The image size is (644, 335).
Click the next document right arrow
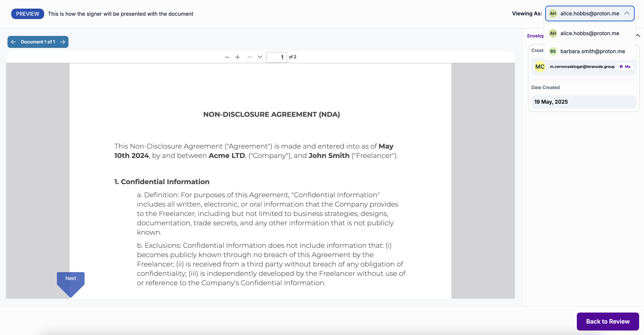62,42
